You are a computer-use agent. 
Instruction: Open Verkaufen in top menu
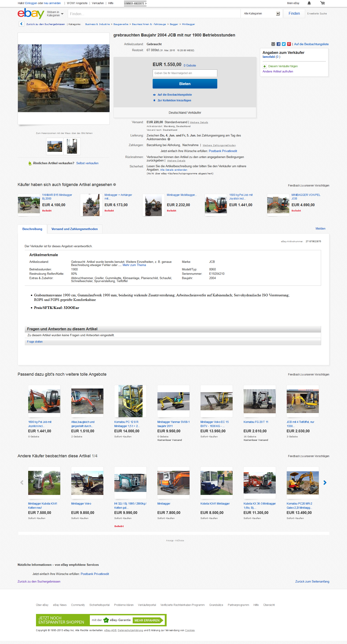tap(98, 3)
